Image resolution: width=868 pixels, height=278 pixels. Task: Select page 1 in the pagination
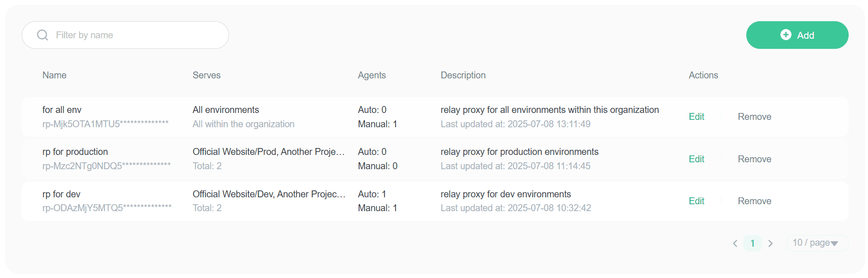[752, 243]
